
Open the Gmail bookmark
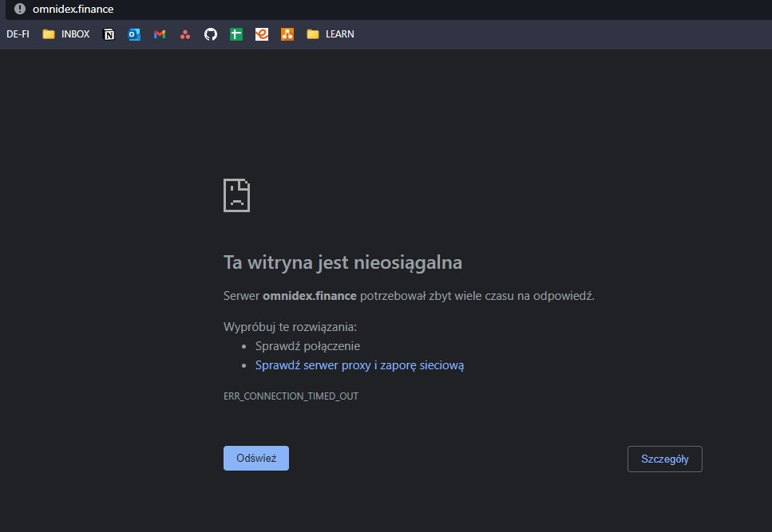pos(160,34)
